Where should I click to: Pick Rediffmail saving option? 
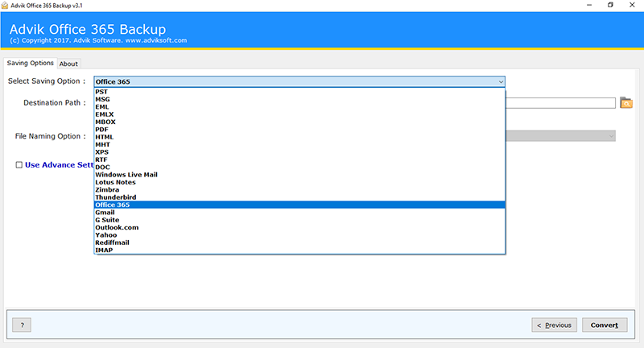tap(299, 242)
